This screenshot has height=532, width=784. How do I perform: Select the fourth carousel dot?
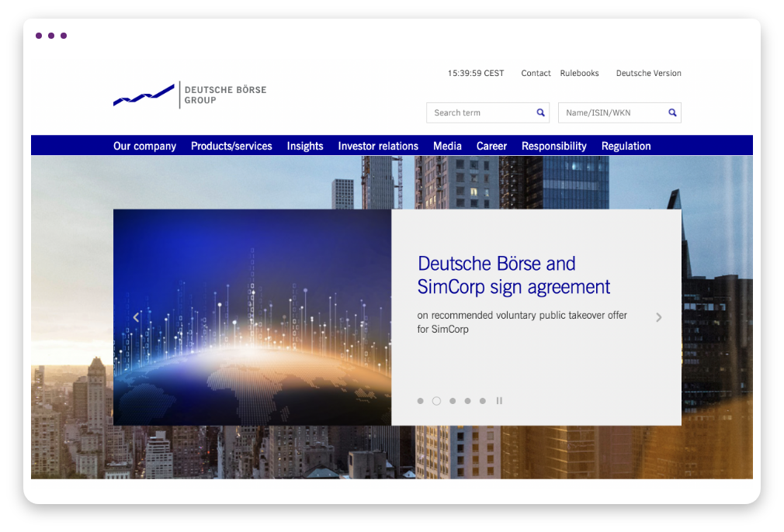tap(467, 401)
